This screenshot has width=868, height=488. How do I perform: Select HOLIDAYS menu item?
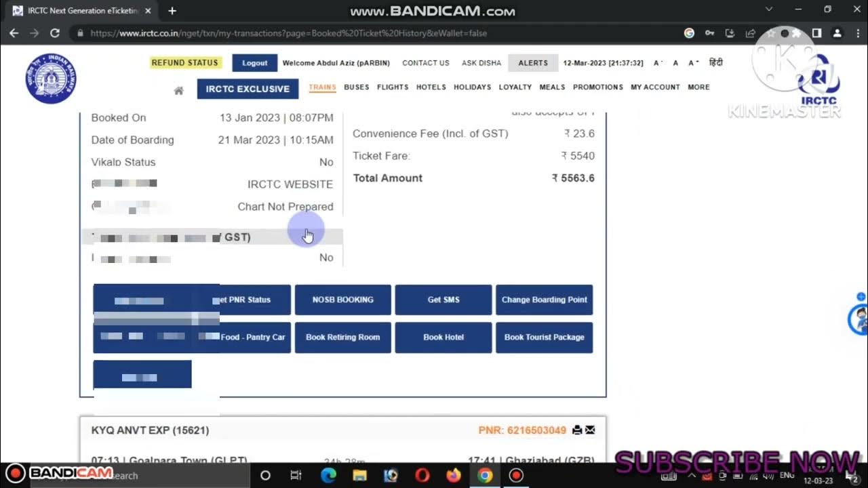coord(472,87)
